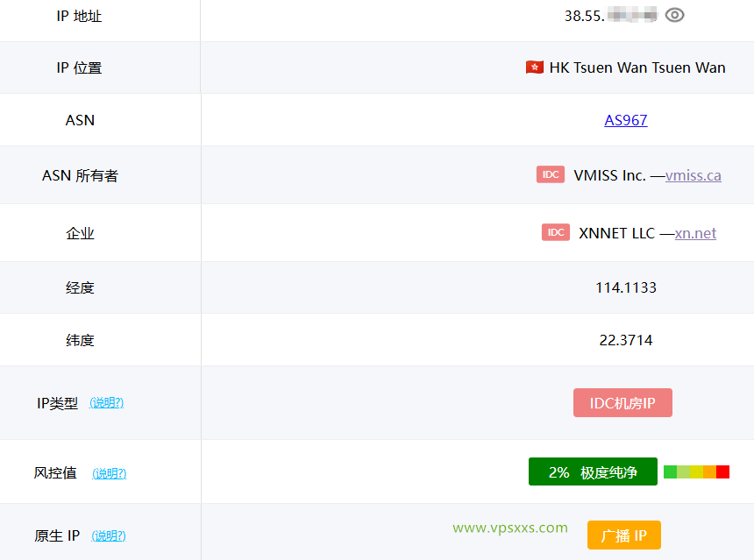Select the location text HK Tsuen Wan Tsuen Wan
Image resolution: width=754 pixels, height=560 pixels.
[x=637, y=67]
